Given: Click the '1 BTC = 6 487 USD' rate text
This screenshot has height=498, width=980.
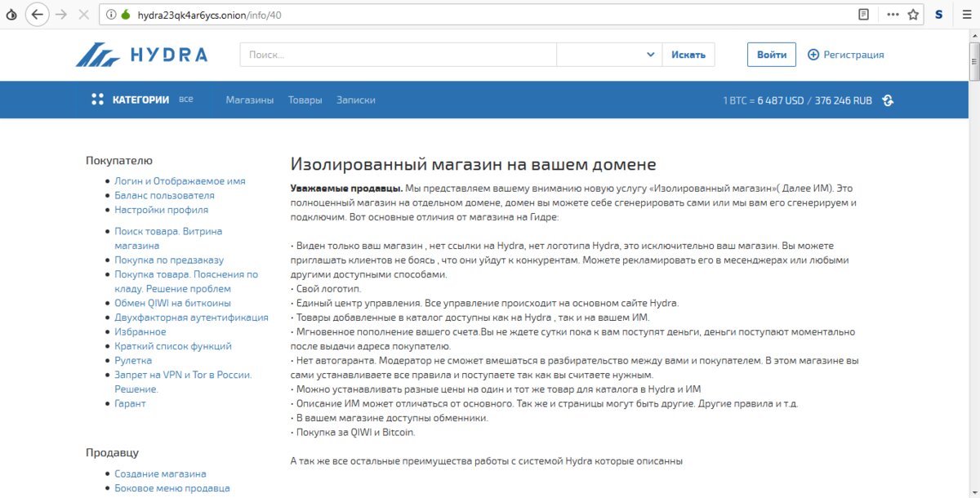Looking at the screenshot, I should [x=764, y=100].
